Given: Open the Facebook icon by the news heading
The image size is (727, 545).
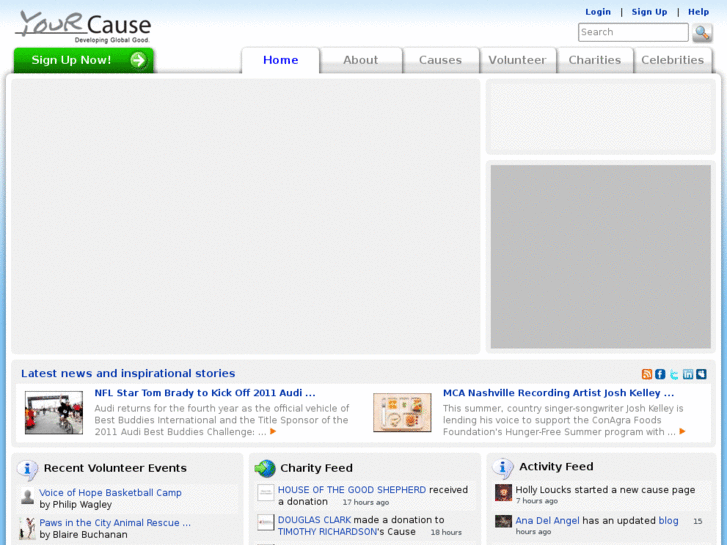Looking at the screenshot, I should coord(660,374).
